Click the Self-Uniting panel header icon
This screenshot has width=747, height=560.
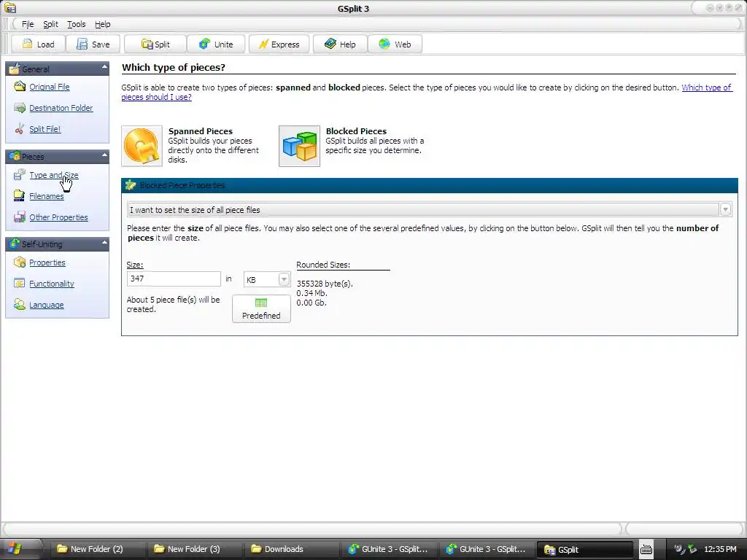coord(15,244)
